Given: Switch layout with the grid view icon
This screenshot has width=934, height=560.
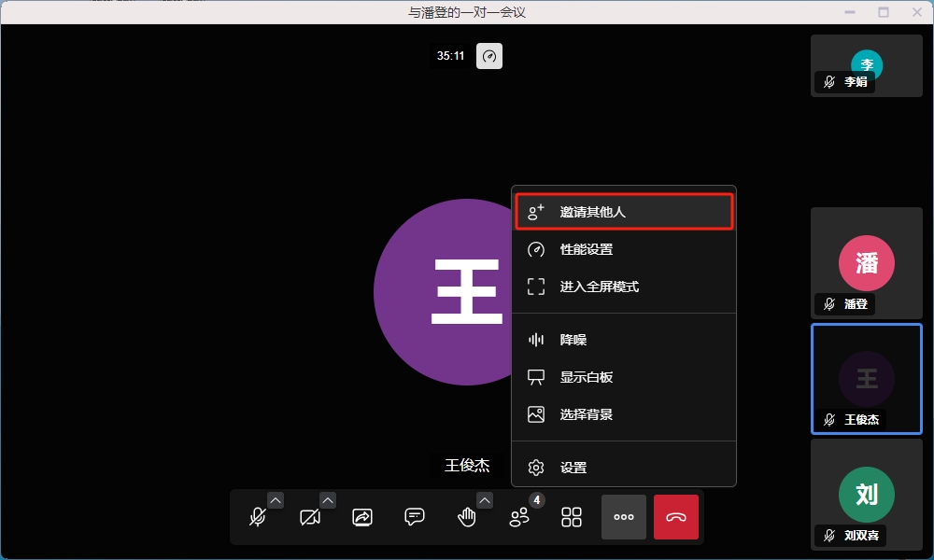Looking at the screenshot, I should pyautogui.click(x=572, y=517).
